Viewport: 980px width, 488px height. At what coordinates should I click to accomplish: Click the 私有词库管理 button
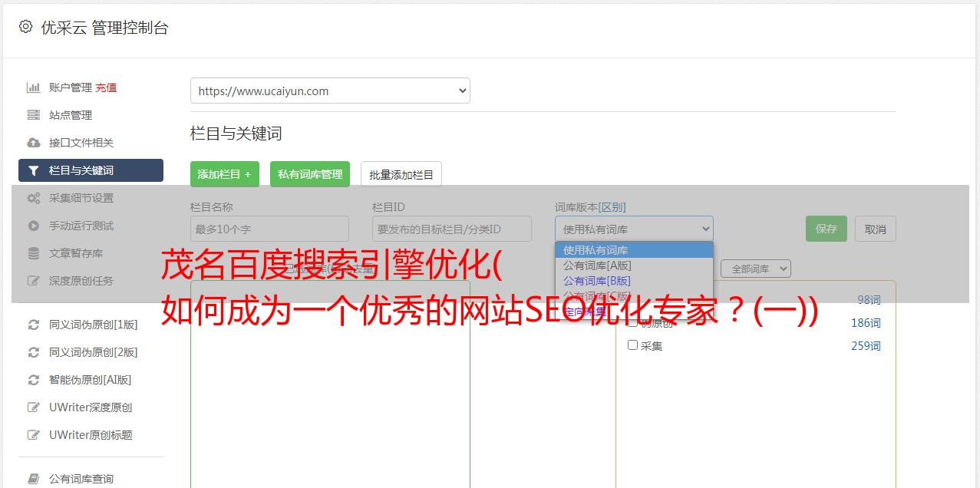click(310, 174)
